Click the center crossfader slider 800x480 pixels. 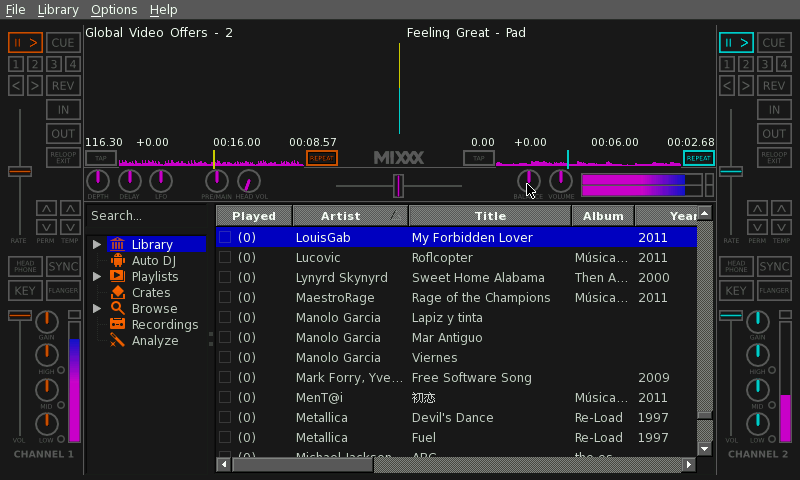[x=398, y=186]
